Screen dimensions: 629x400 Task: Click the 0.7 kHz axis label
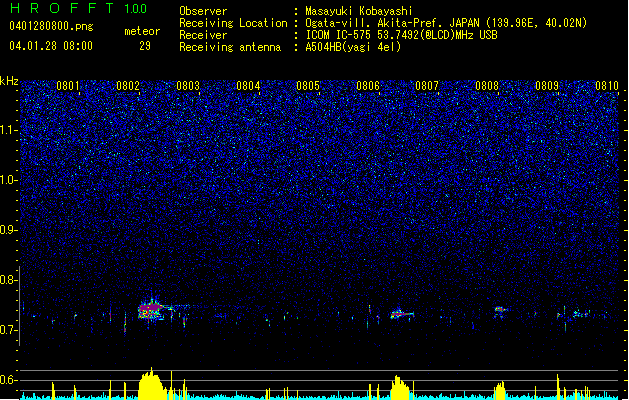coord(8,330)
